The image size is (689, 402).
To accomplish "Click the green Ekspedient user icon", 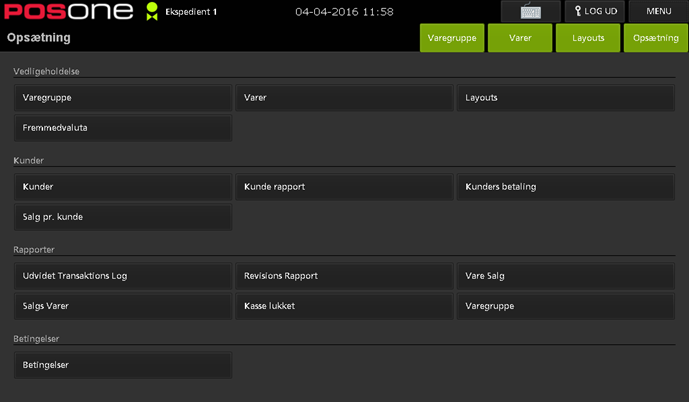I will [x=152, y=12].
